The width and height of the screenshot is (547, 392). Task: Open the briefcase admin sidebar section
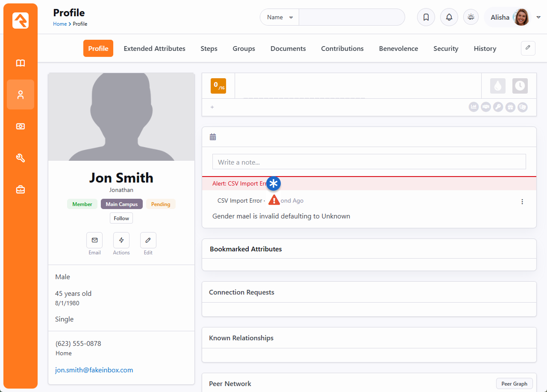pos(21,189)
